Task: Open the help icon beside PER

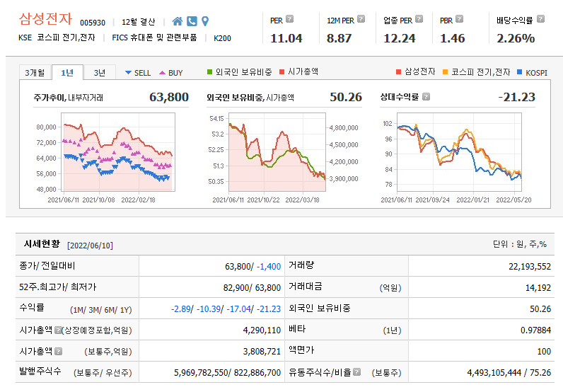Action: tap(289, 19)
